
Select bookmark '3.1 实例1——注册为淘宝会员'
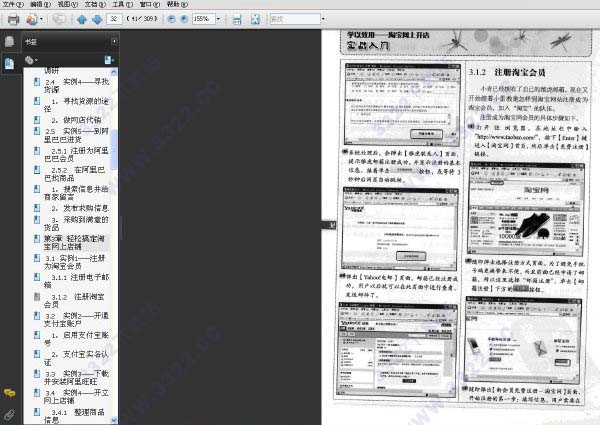point(75,262)
